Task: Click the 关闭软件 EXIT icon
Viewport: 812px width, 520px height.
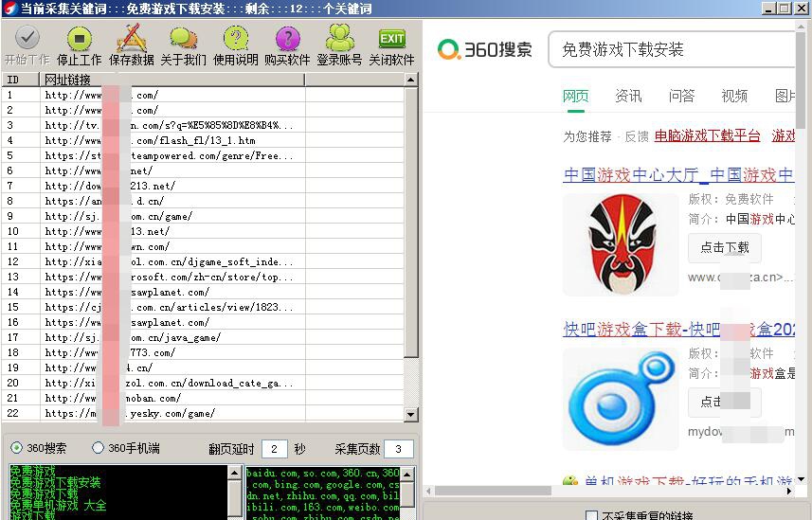Action: click(392, 38)
